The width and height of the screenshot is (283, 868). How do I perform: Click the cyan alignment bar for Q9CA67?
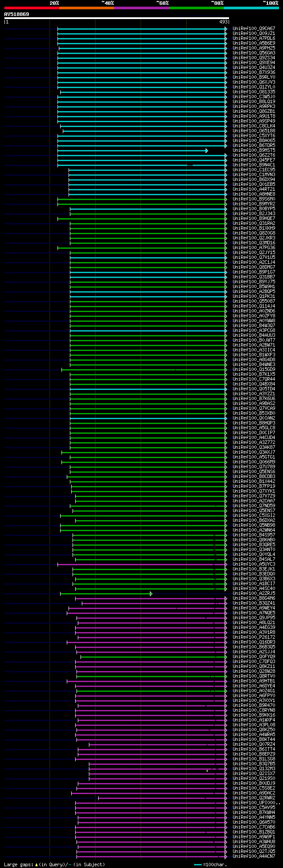(x=141, y=29)
